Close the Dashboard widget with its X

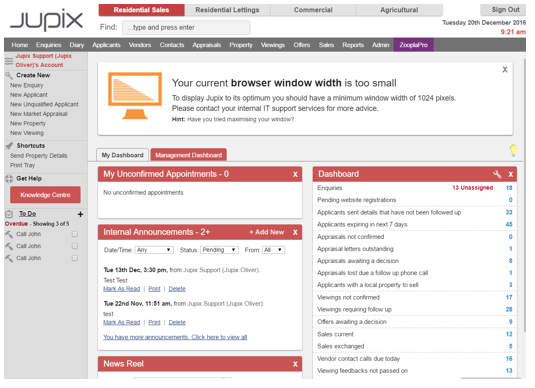point(510,174)
